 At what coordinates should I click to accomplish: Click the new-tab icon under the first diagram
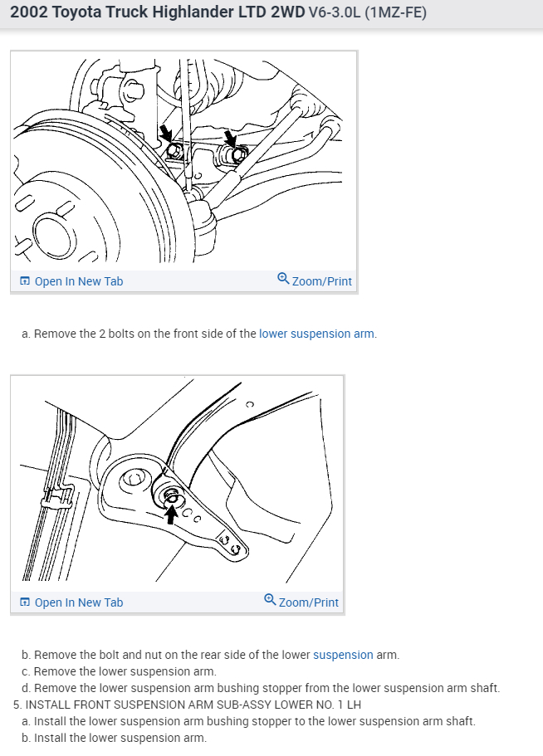click(x=25, y=281)
